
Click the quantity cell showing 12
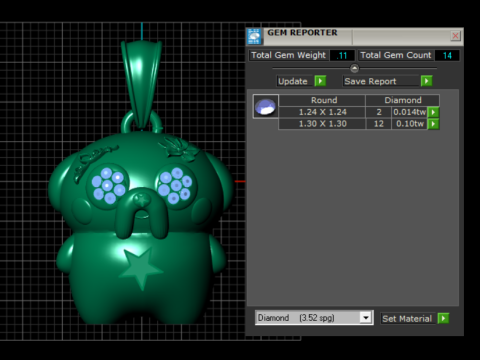pyautogui.click(x=379, y=124)
